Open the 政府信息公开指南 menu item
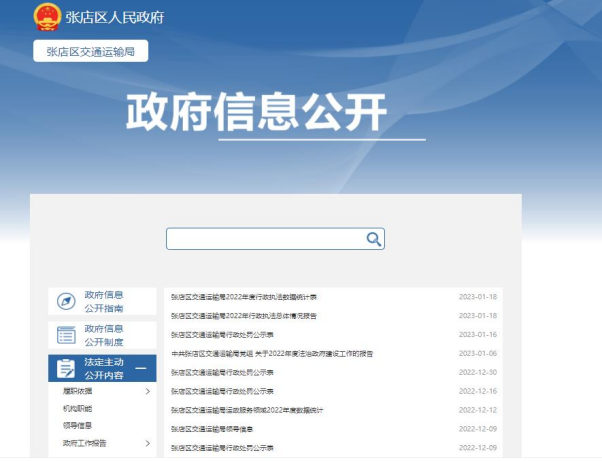Image resolution: width=602 pixels, height=461 pixels. [104, 301]
